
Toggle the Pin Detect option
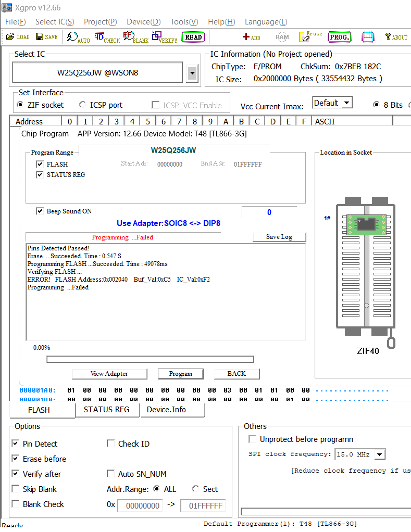pos(15,444)
